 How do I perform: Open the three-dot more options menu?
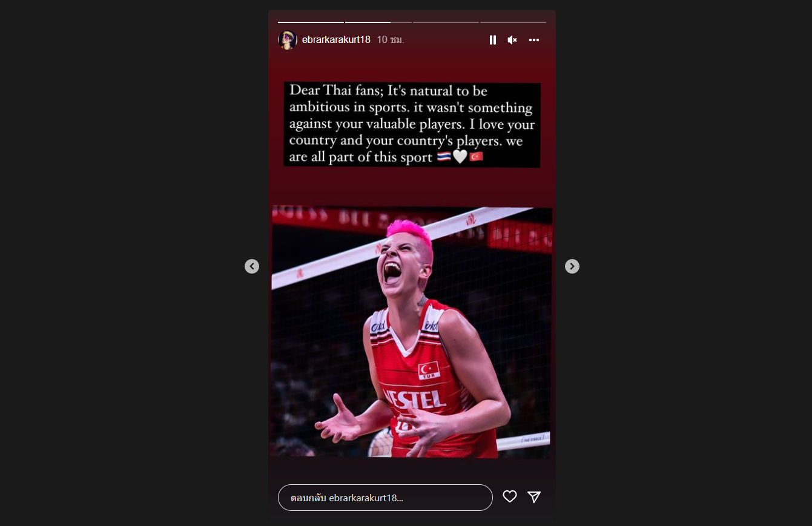point(533,40)
